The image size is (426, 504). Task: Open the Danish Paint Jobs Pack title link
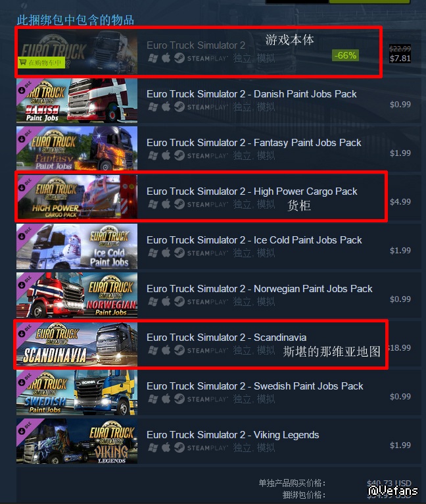tap(252, 94)
